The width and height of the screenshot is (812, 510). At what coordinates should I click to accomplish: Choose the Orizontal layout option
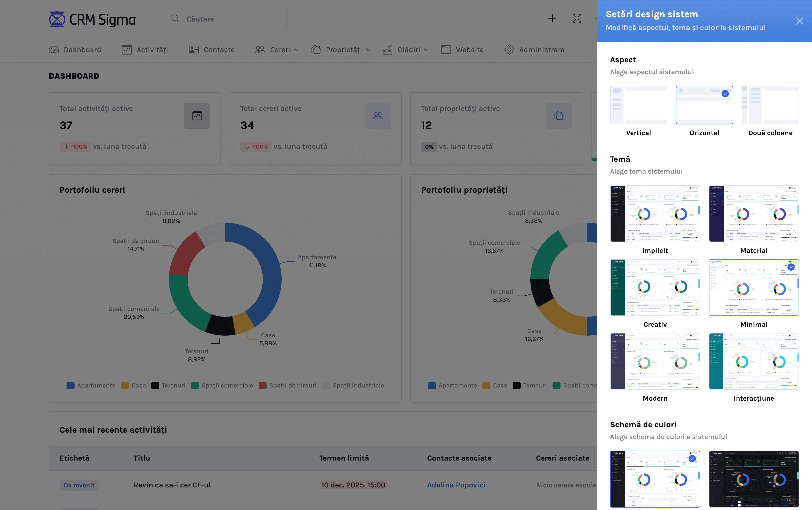tap(704, 105)
